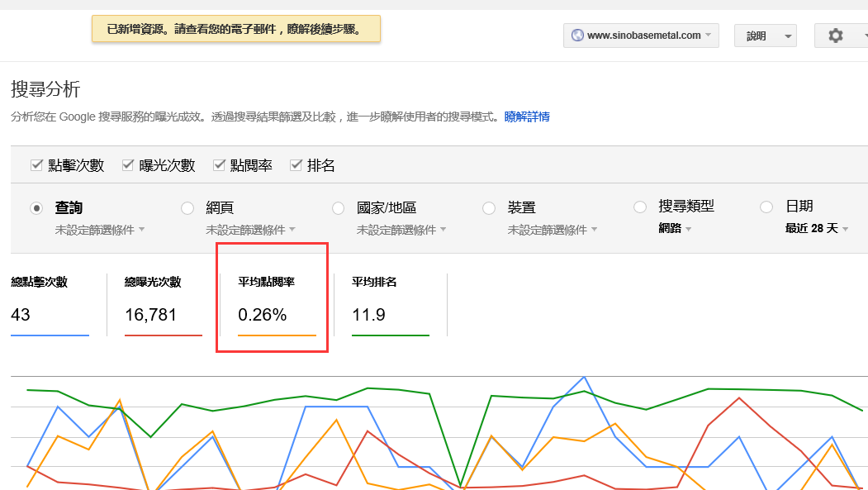
Task: Select the 國家/地區 radio button
Action: 339,208
